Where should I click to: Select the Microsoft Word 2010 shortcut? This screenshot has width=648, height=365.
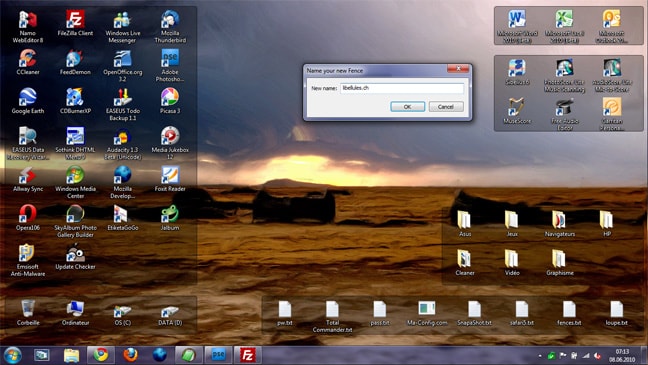tap(517, 27)
